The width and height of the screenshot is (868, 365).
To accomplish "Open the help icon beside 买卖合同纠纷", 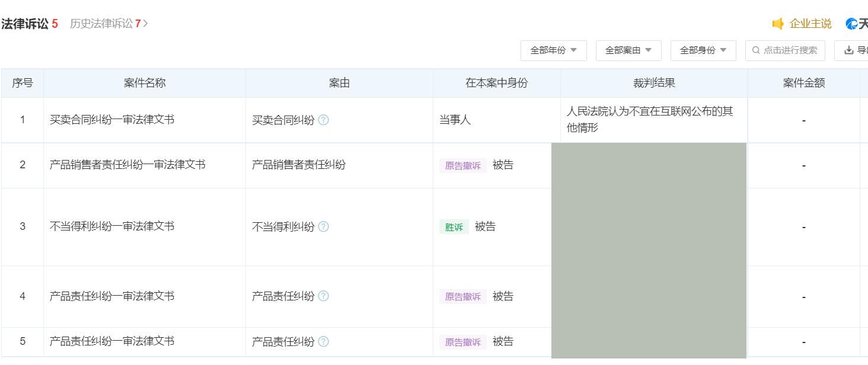I will [x=323, y=120].
